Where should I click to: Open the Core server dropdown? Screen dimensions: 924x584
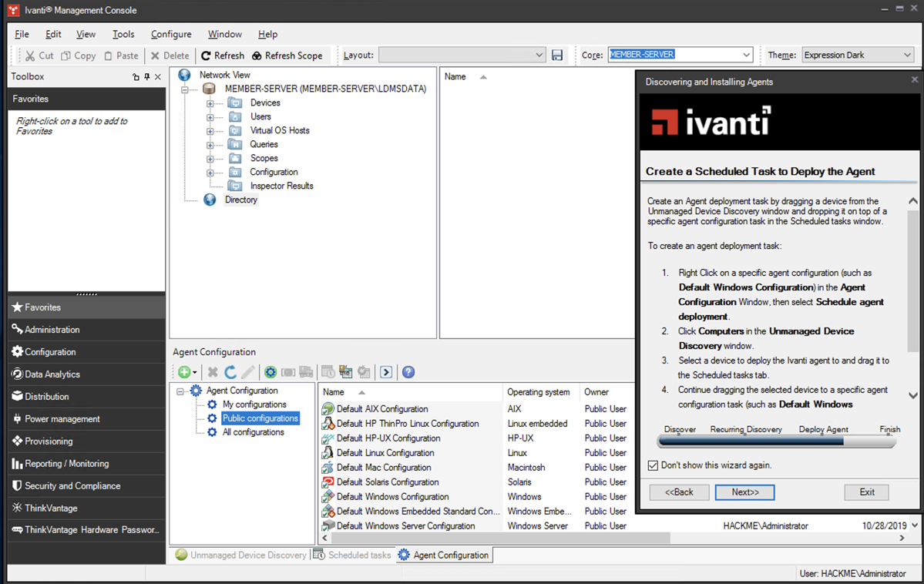[746, 55]
